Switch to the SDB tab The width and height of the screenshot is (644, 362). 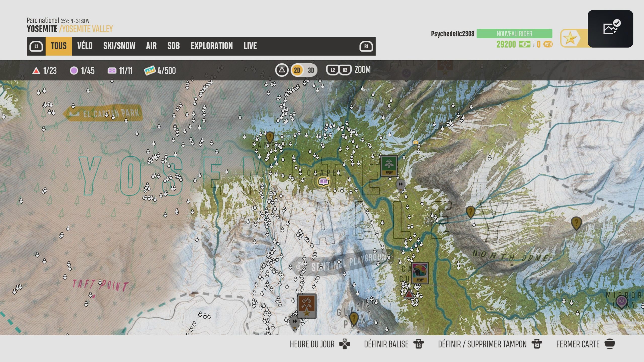[174, 46]
